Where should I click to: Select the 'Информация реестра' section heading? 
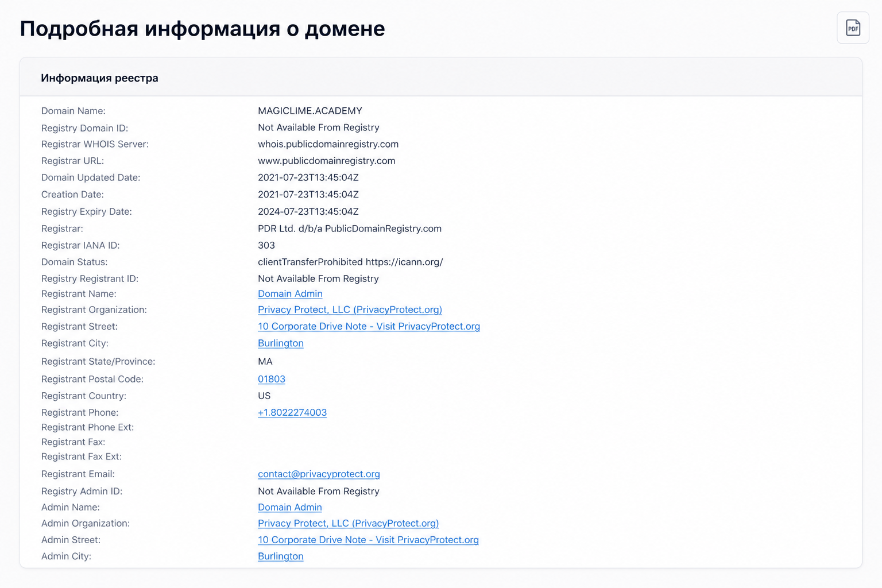[99, 78]
